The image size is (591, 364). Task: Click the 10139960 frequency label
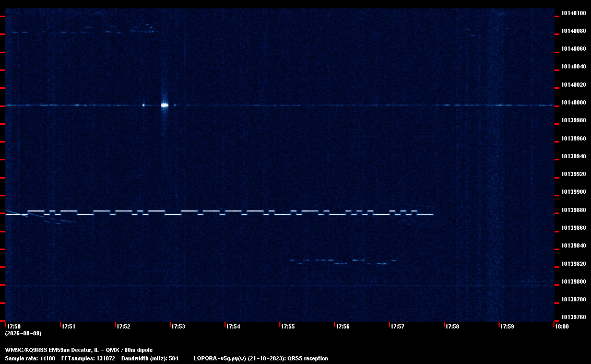tap(573, 138)
